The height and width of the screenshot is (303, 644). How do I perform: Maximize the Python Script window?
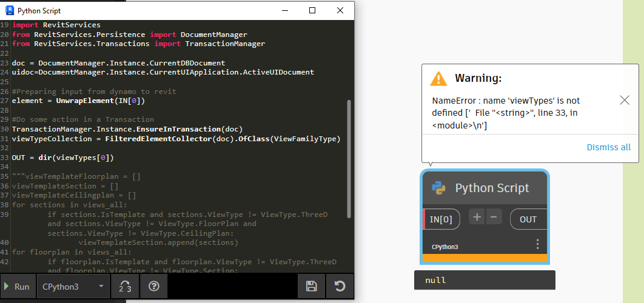312,11
